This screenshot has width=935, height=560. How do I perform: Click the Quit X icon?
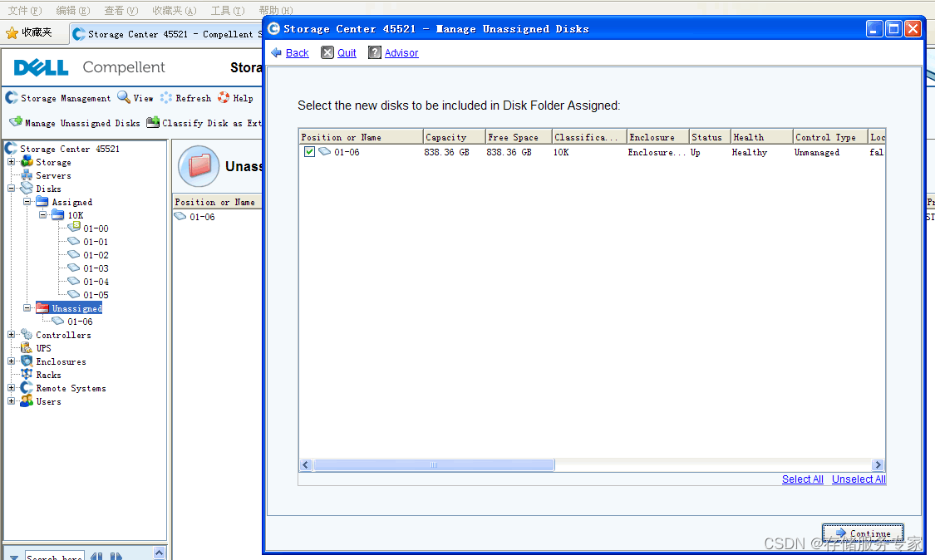click(x=327, y=52)
